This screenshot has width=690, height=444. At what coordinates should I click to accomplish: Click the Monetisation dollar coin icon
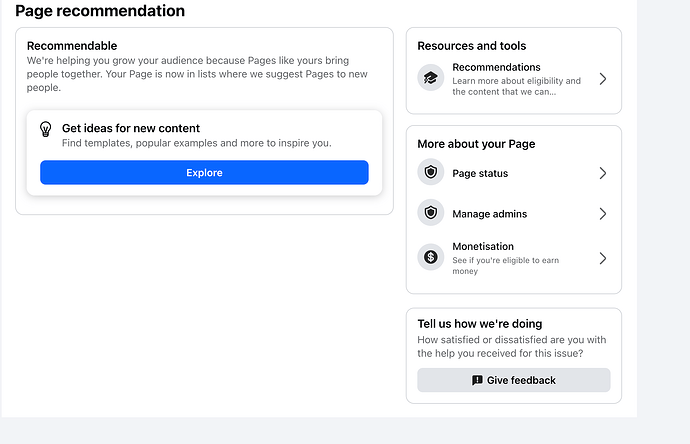click(431, 258)
